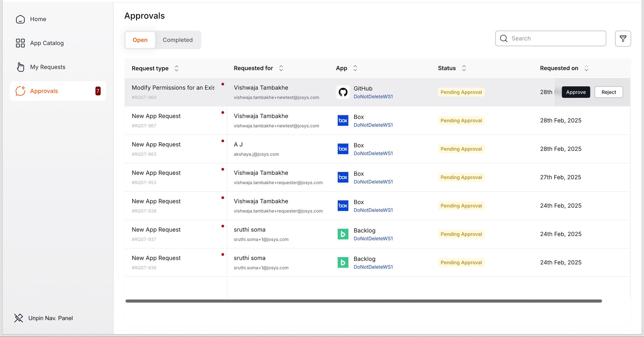
Task: Sort by App column arrows
Action: pos(355,68)
